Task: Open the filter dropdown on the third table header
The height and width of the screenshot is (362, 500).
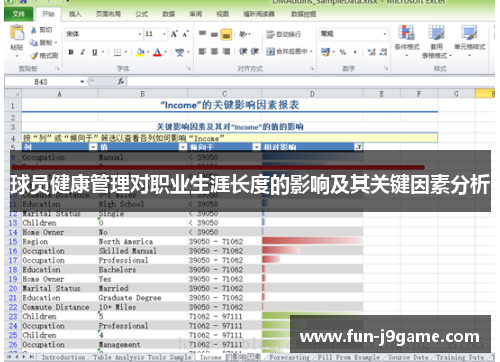Action: coord(257,147)
